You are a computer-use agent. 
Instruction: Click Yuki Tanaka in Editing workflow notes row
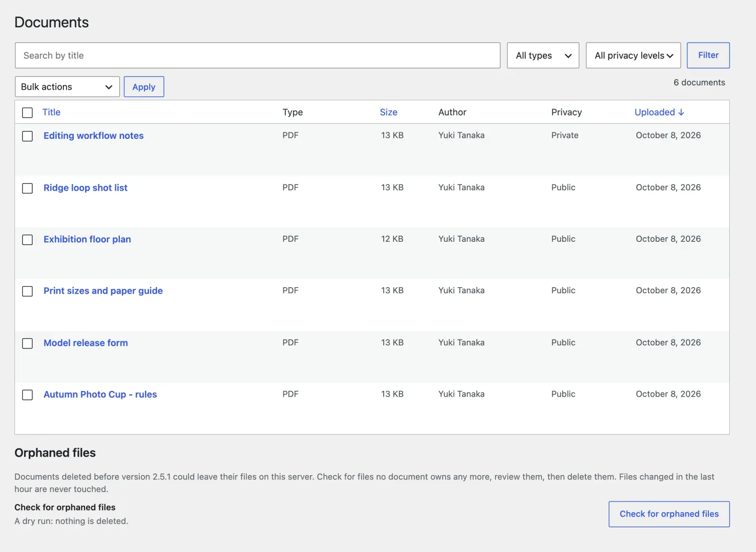pyautogui.click(x=461, y=135)
